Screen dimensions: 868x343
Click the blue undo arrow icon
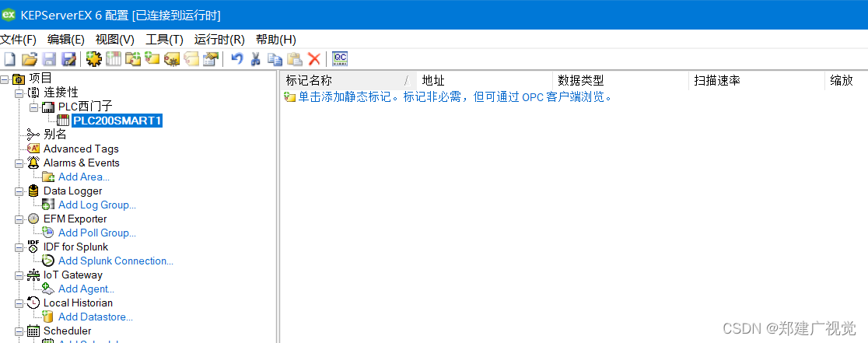point(237,59)
